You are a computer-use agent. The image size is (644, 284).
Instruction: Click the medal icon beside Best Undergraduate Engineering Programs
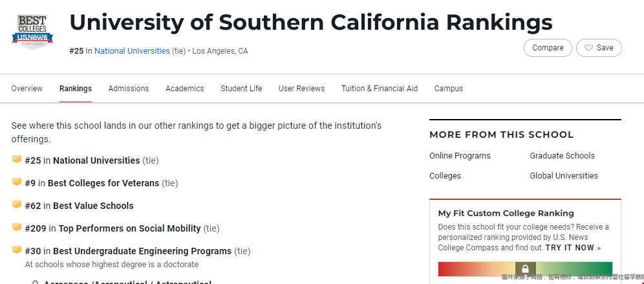point(17,250)
